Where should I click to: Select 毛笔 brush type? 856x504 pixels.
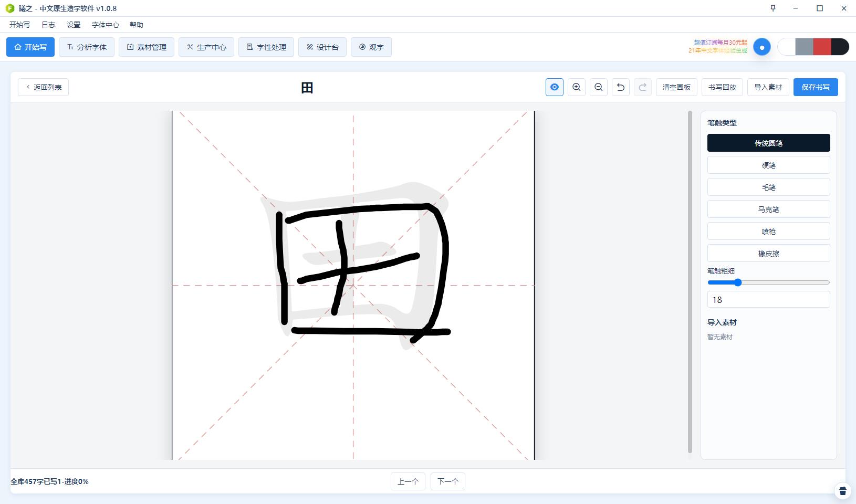pos(768,187)
